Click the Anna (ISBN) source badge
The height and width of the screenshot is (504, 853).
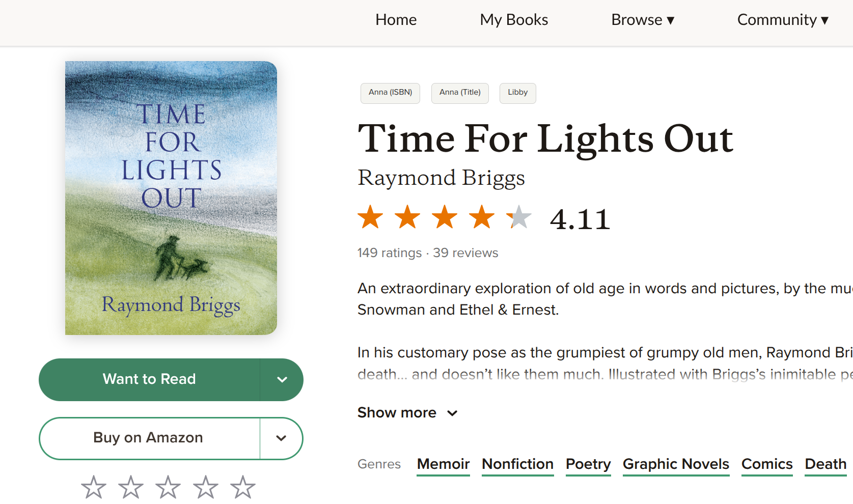point(390,93)
